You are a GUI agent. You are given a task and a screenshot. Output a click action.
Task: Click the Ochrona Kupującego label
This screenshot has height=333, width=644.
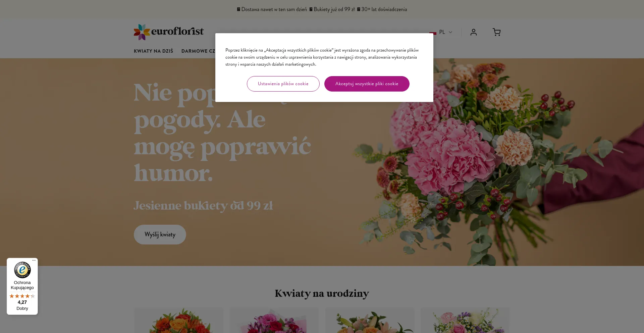point(22,285)
